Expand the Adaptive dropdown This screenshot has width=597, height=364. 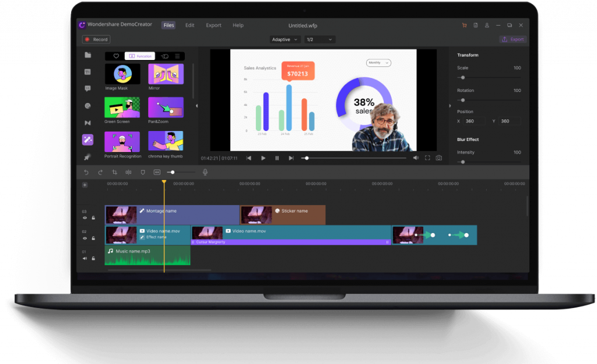coord(285,39)
